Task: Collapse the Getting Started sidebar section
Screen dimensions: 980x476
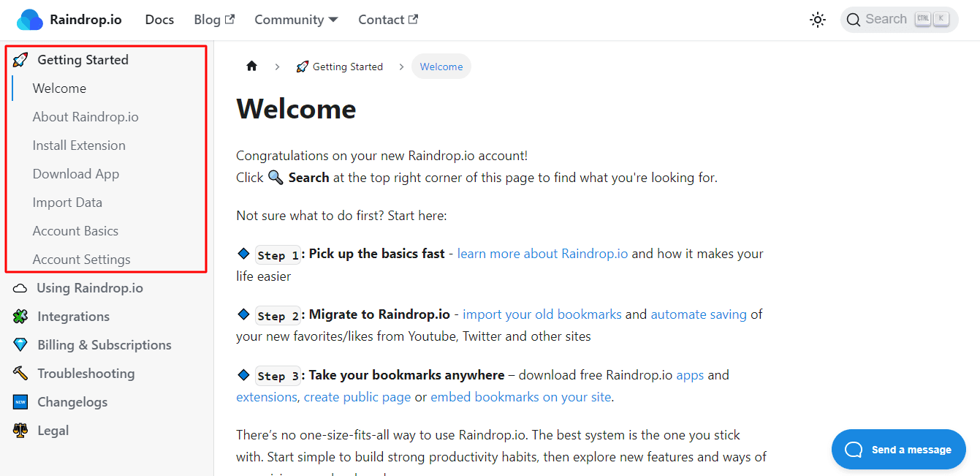Action: (x=83, y=60)
